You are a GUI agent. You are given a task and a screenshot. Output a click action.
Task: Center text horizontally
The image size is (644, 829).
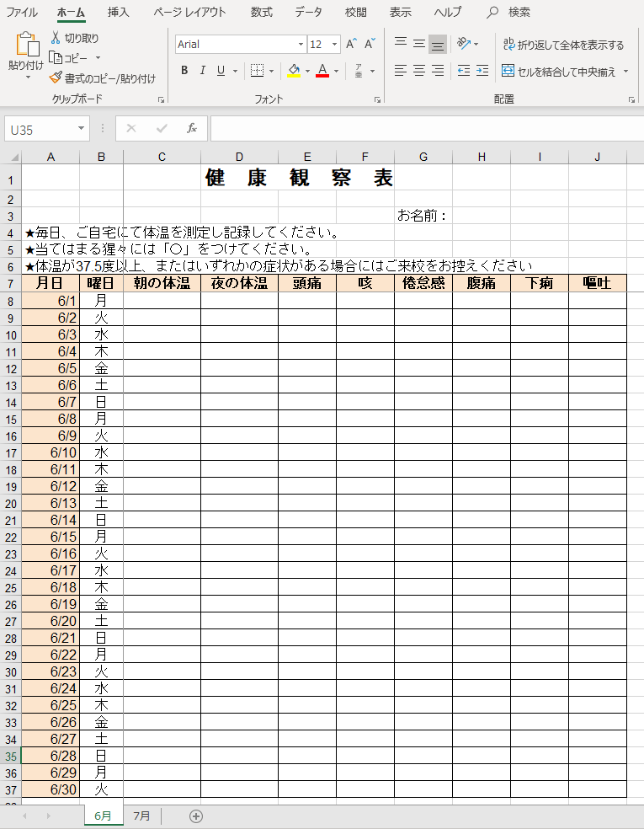pos(419,70)
